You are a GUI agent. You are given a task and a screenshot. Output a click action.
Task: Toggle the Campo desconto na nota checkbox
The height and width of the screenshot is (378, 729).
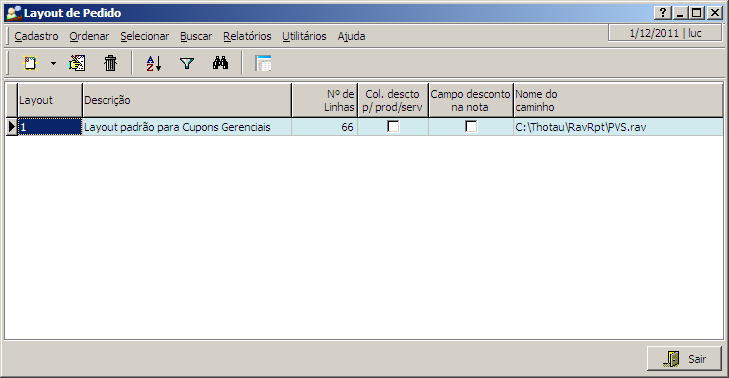[471, 126]
